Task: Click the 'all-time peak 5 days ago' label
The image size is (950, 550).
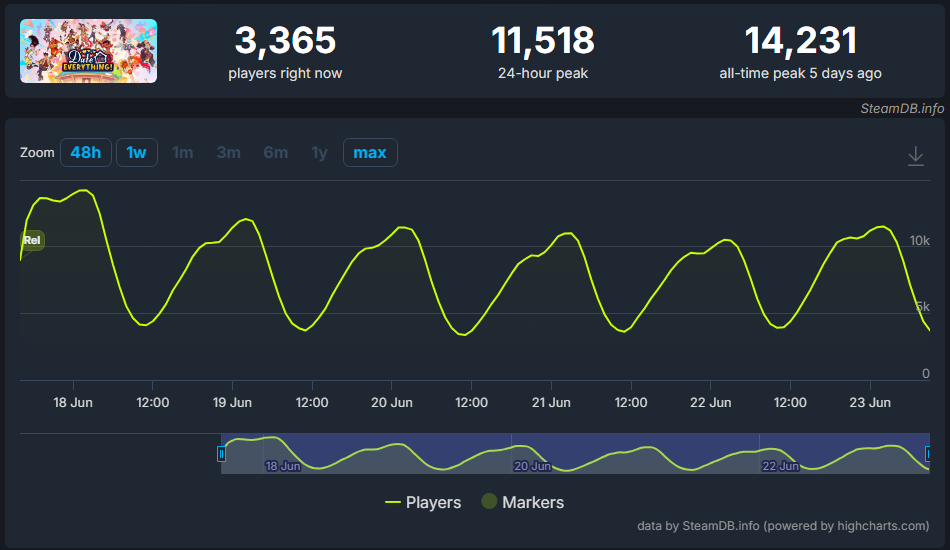Action: (x=800, y=73)
